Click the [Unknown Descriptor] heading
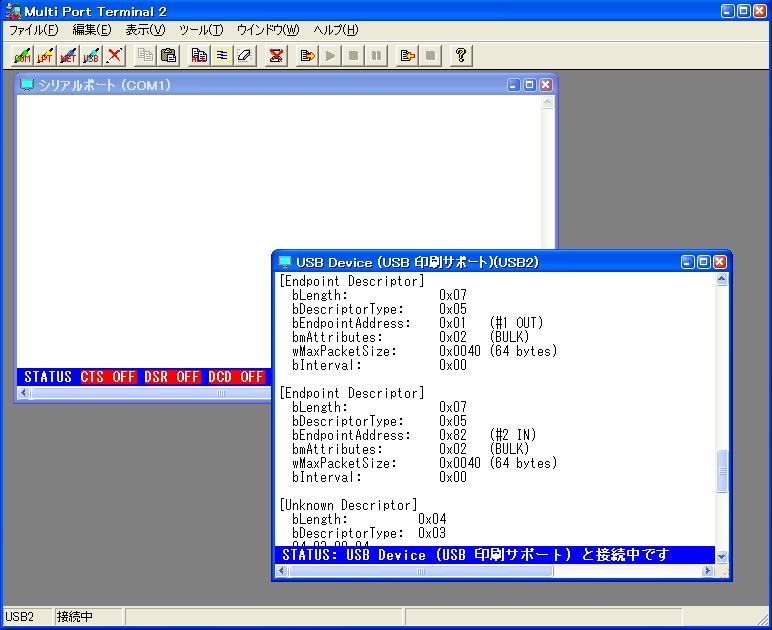This screenshot has height=630, width=772. (349, 505)
